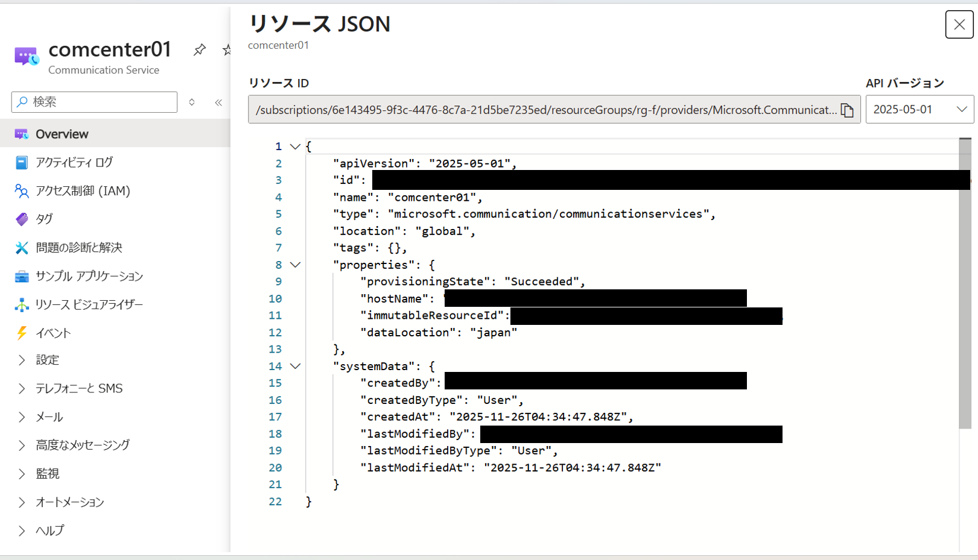This screenshot has width=978, height=560.
Task: Collapse the JSON root object at line 1
Action: (295, 146)
